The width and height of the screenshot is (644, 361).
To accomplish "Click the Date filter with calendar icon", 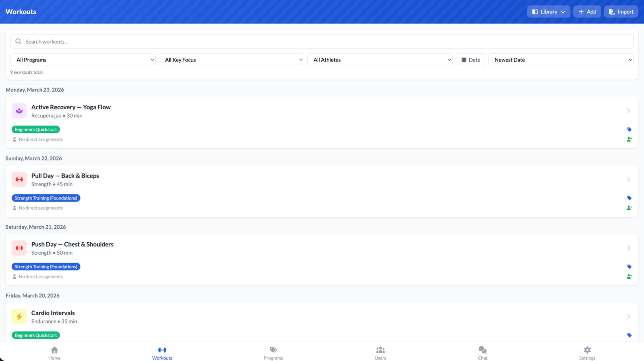I will pyautogui.click(x=470, y=59).
